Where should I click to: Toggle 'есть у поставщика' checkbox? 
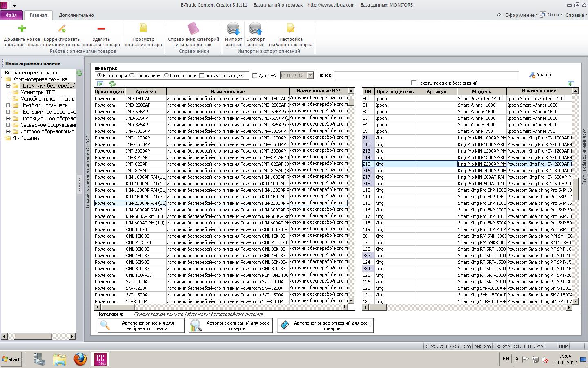202,75
